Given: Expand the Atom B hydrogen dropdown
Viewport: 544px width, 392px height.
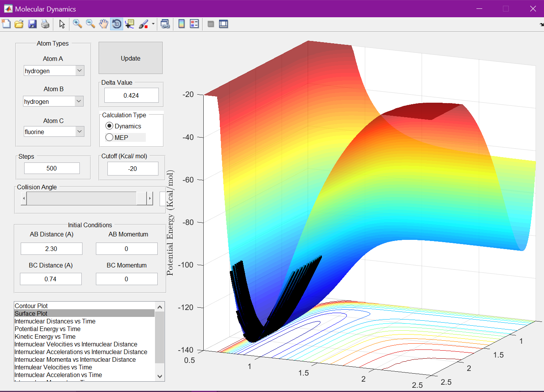Looking at the screenshot, I should click(79, 101).
